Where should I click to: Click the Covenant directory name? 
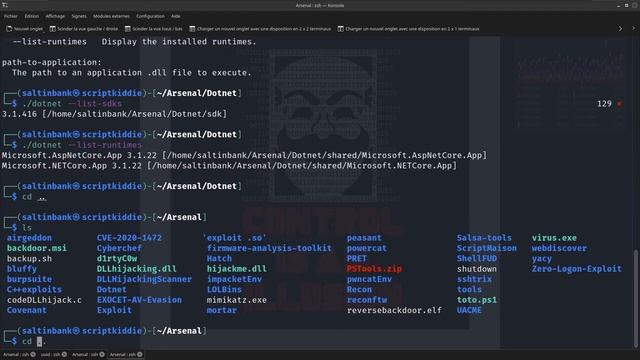pyautogui.click(x=27, y=310)
